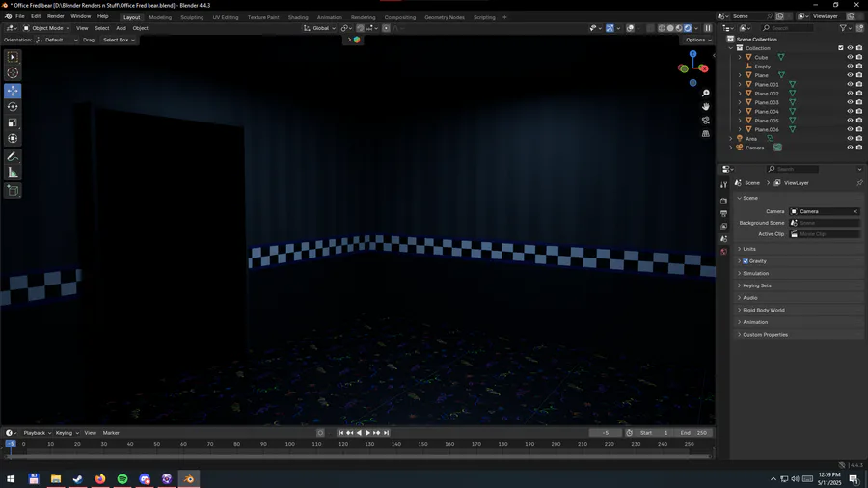Switch to solid viewport shading
The image size is (868, 488).
670,28
